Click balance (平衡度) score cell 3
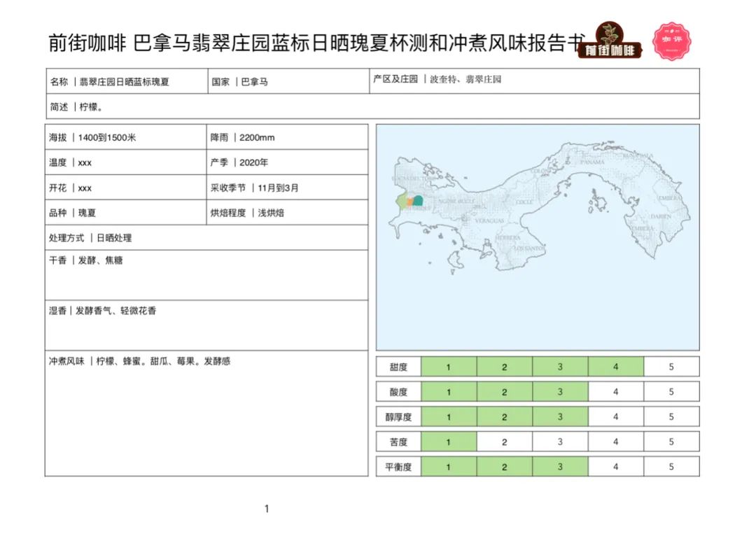 560,467
